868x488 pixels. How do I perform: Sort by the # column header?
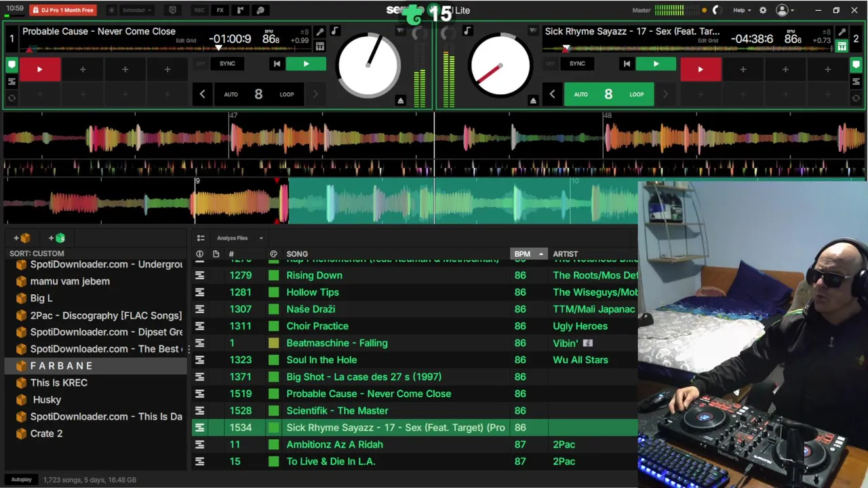(231, 254)
